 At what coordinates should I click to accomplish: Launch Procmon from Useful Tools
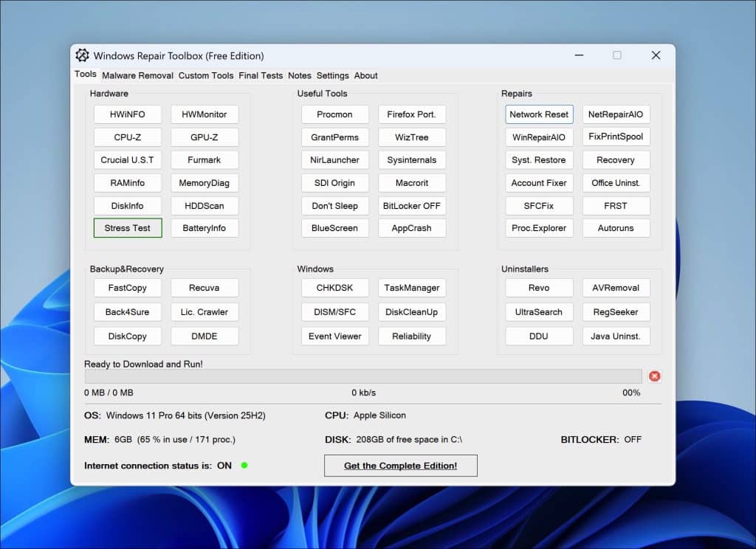pyautogui.click(x=334, y=114)
